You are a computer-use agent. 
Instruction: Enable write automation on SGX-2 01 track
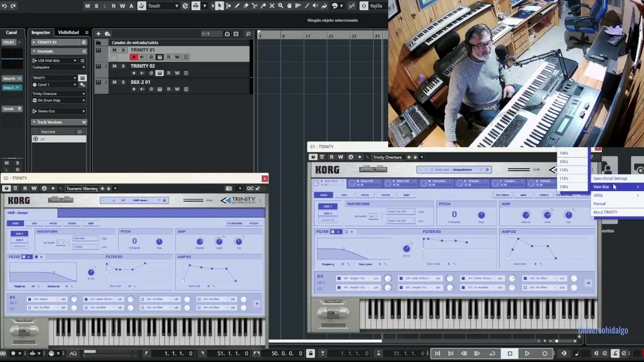pyautogui.click(x=177, y=89)
